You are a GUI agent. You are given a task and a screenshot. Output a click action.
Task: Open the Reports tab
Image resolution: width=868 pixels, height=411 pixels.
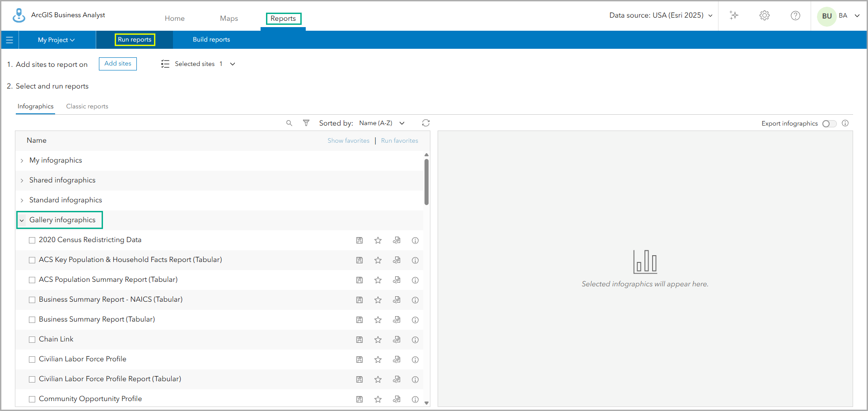(x=283, y=19)
